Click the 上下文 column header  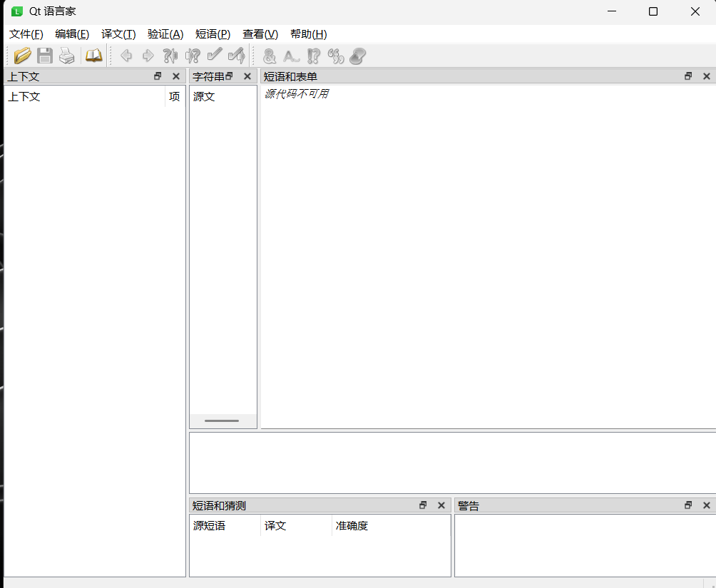(x=85, y=97)
